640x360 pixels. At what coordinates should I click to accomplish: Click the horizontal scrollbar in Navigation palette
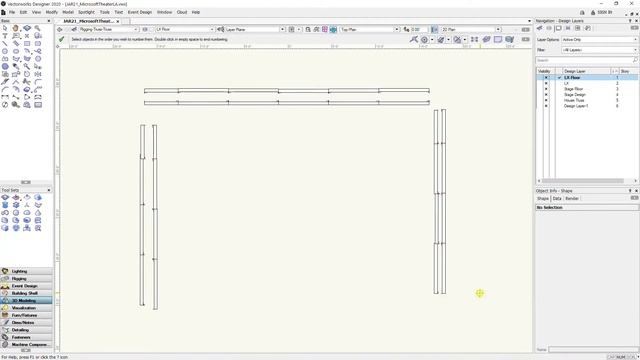point(582,181)
